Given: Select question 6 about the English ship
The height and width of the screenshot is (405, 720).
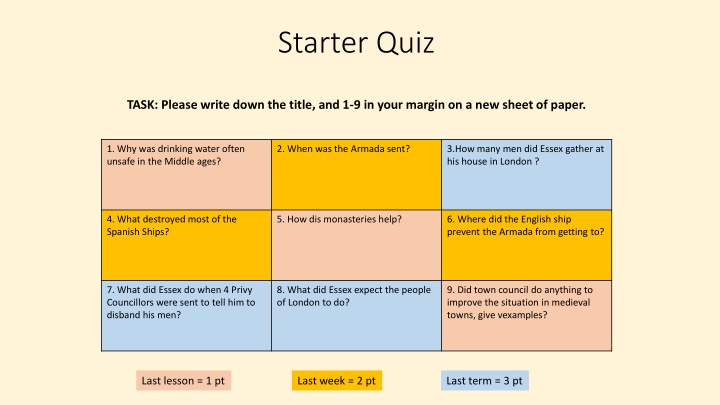Looking at the screenshot, I should click(x=527, y=245).
